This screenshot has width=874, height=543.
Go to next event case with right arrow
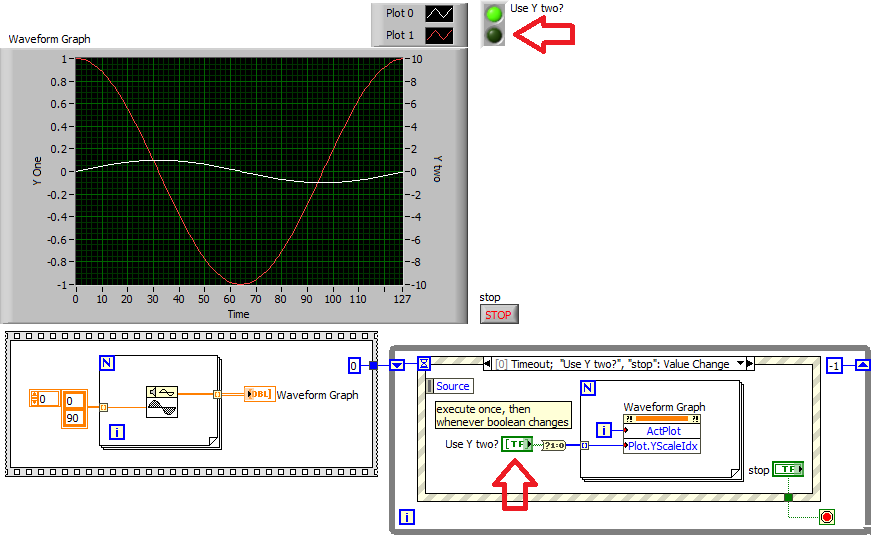click(x=750, y=364)
